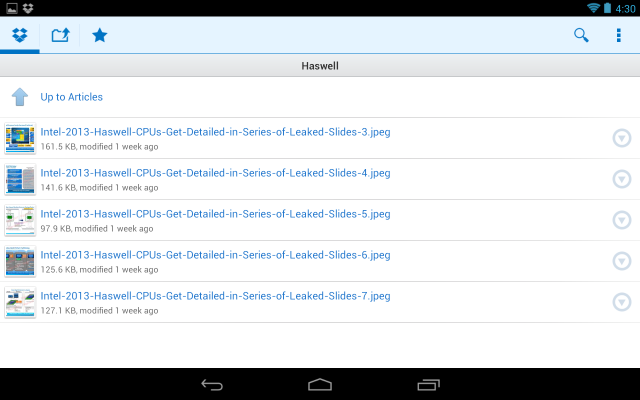Expand options for Leaked-Slides-3.jpeg
Image resolution: width=640 pixels, height=400 pixels.
tap(622, 138)
